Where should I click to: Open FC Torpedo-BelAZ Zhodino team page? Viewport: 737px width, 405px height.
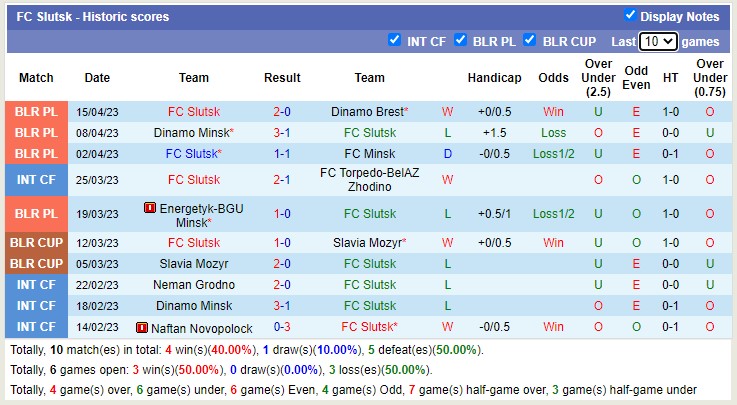pos(369,180)
